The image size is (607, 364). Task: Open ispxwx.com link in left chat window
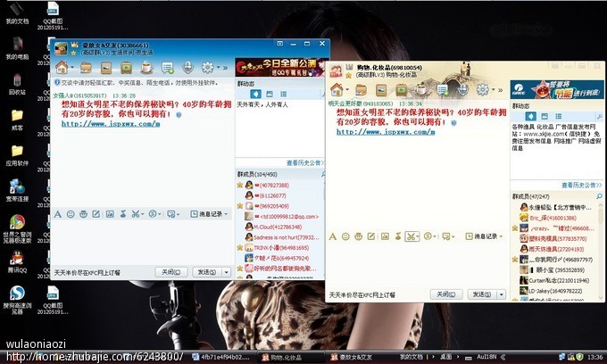(111, 124)
